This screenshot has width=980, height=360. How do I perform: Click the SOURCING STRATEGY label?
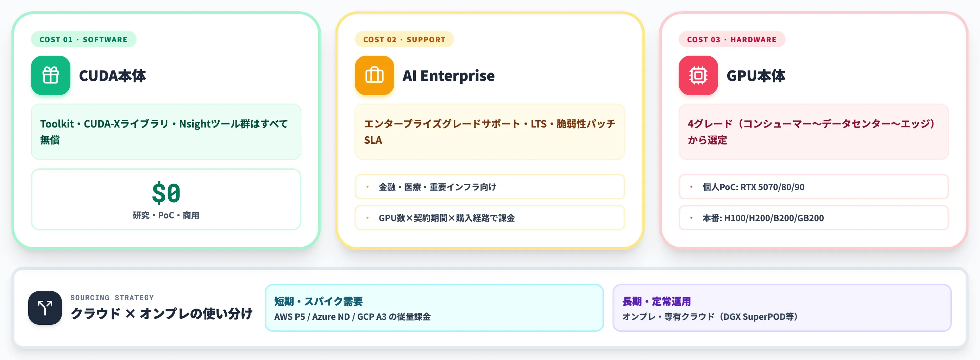coord(112,298)
